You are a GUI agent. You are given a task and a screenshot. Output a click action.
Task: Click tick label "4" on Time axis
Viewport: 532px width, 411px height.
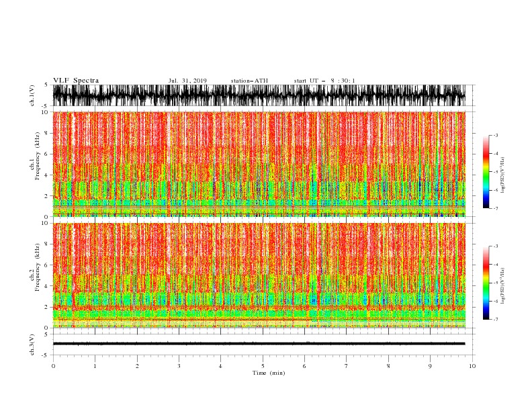(220, 366)
